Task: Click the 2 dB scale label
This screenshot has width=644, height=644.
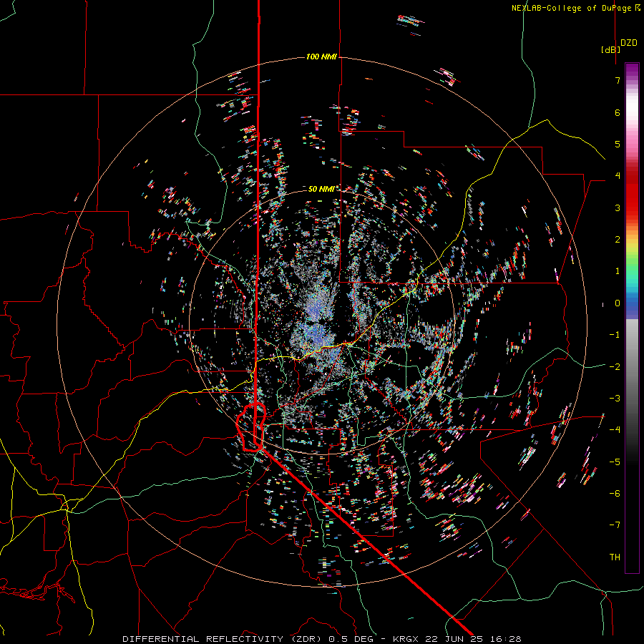Action: (x=618, y=240)
